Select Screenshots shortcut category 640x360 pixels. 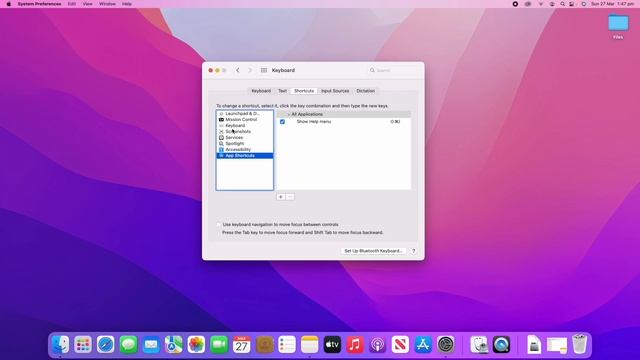(x=245, y=131)
